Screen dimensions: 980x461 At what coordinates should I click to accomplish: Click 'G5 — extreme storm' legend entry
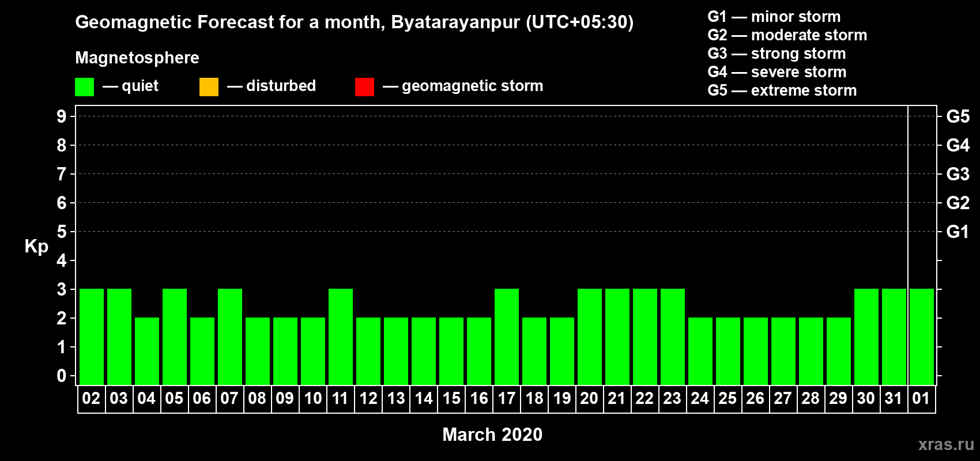[782, 90]
